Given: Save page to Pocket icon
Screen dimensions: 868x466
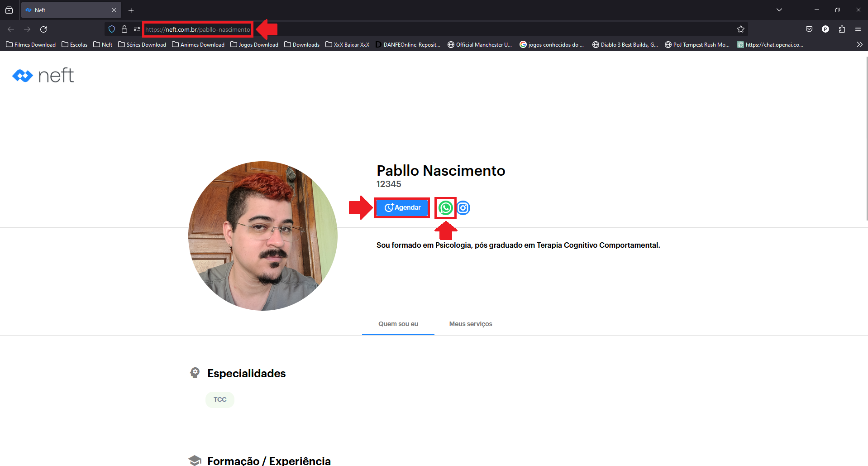Looking at the screenshot, I should 809,29.
